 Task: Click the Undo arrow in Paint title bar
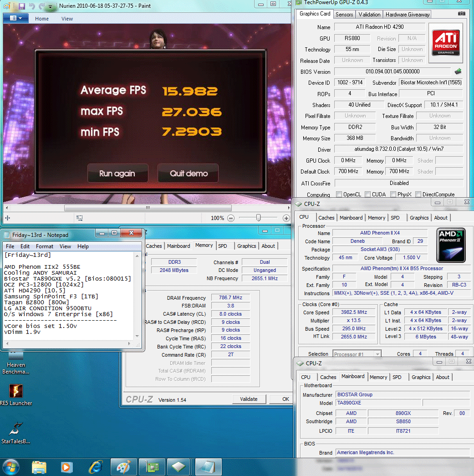coord(32,6)
